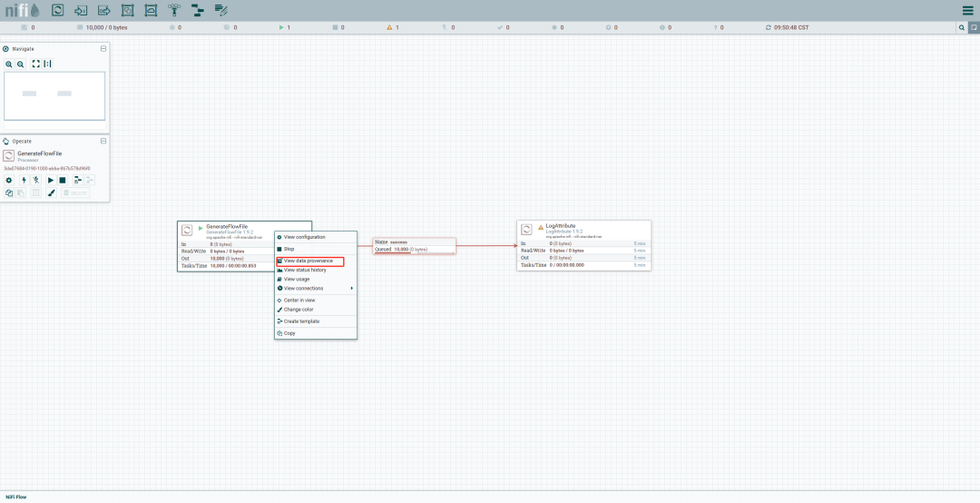Open configuration gear in Operate panel
Image resolution: width=980 pixels, height=503 pixels.
coord(9,180)
